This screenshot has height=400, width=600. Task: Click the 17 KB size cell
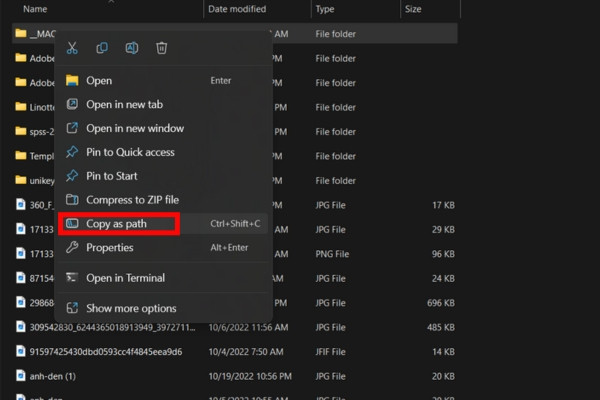click(x=443, y=205)
